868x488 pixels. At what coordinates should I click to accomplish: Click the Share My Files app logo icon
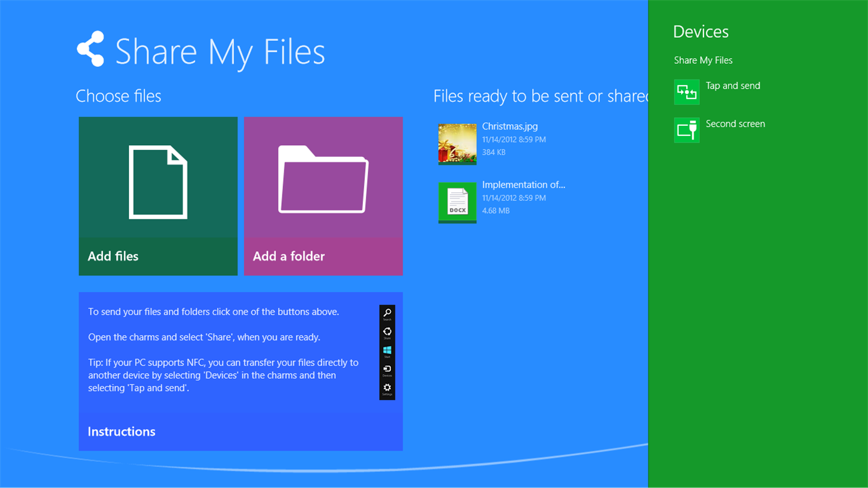(91, 48)
